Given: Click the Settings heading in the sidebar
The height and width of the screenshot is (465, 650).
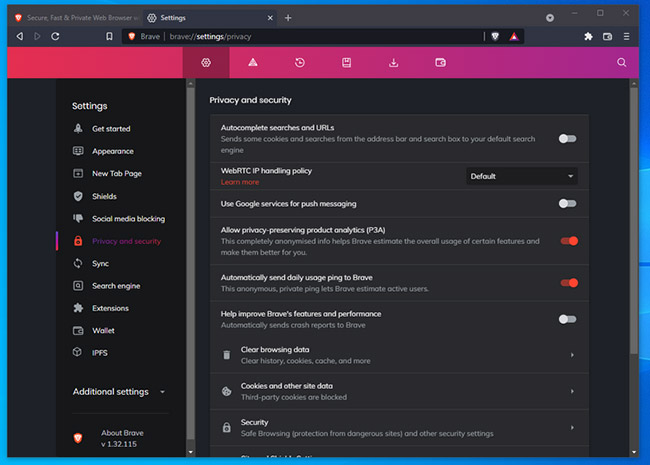Looking at the screenshot, I should [x=90, y=106].
